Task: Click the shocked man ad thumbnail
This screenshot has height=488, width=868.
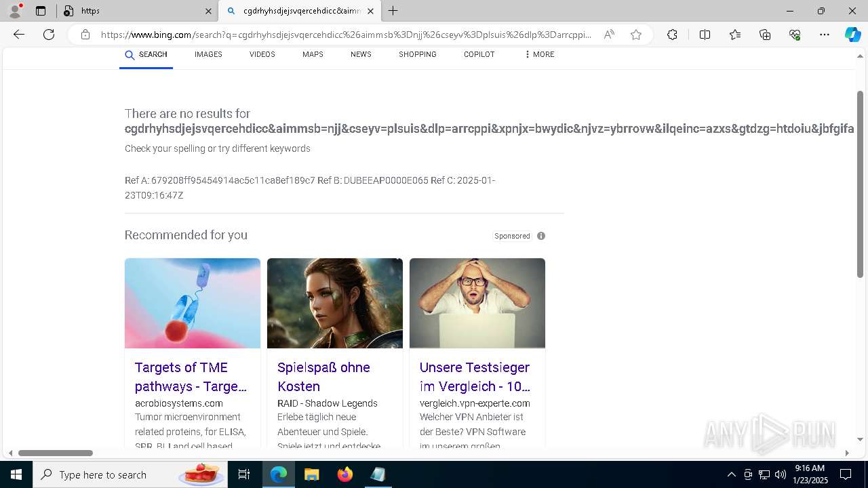Action: tap(477, 303)
